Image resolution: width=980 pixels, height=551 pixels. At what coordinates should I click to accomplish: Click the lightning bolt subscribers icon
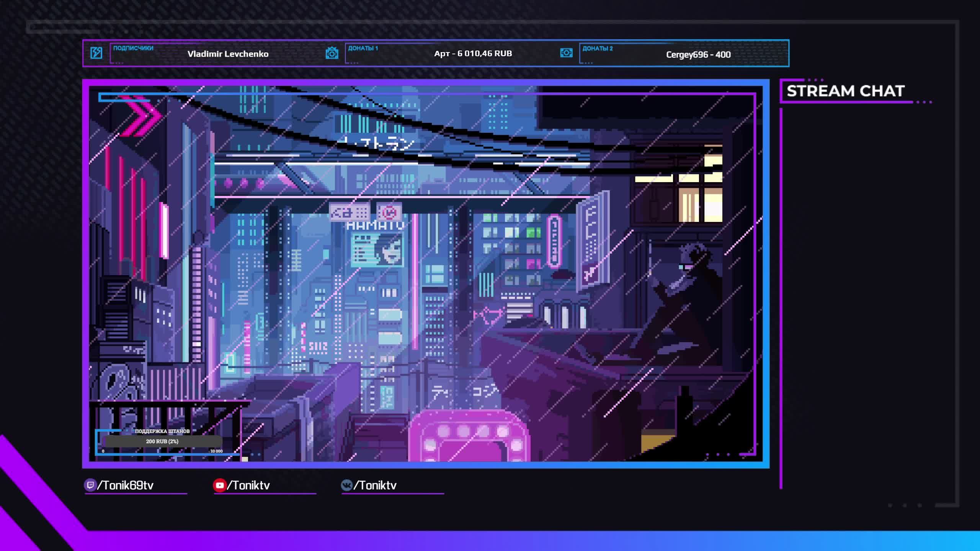point(96,53)
